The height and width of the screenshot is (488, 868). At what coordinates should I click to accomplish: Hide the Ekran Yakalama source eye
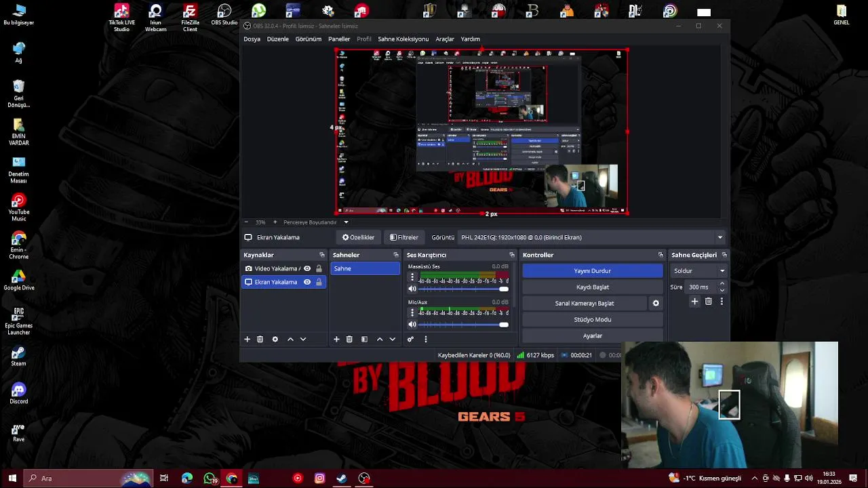pos(307,282)
